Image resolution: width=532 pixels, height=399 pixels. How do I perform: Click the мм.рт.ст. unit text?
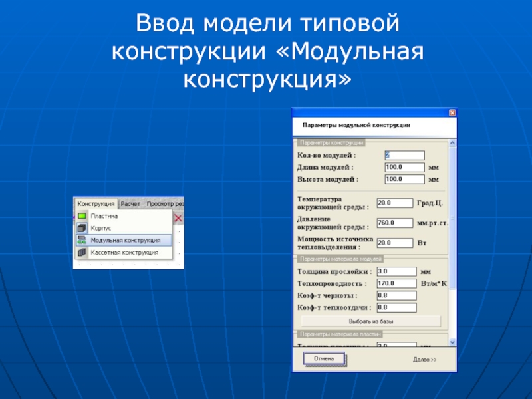point(432,223)
